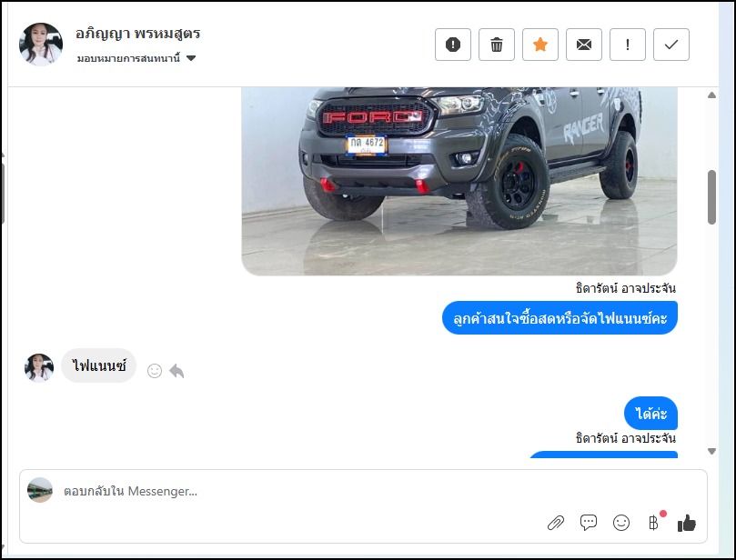Click scrollbar up arrow in chat
This screenshot has width=736, height=560.
(x=711, y=95)
